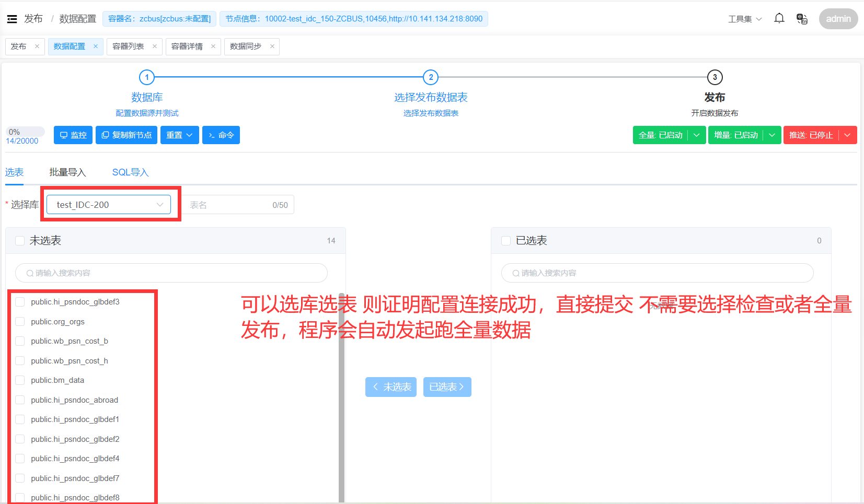Image resolution: width=864 pixels, height=504 pixels.
Task: Expand the 推送: 已停止 dropdown arrow
Action: pos(847,135)
